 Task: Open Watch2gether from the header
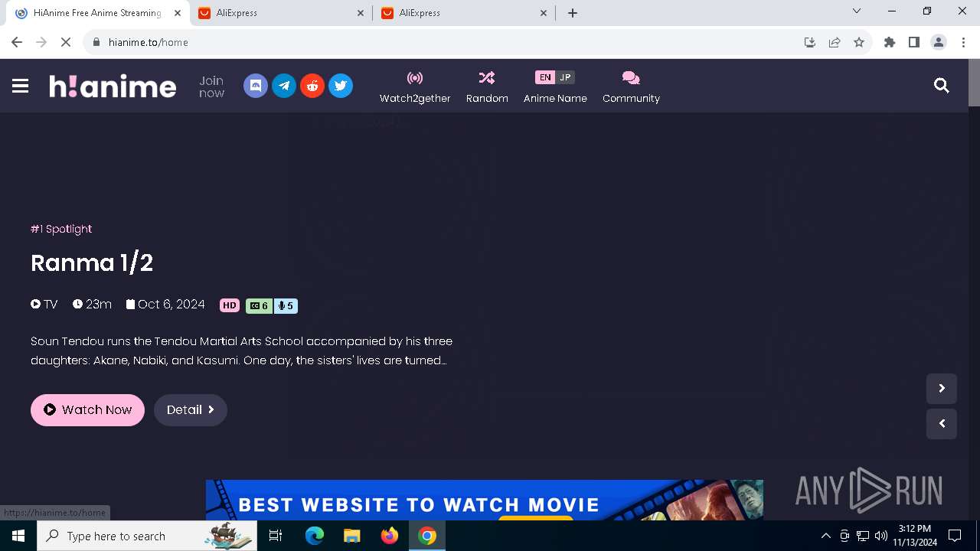[x=415, y=87]
